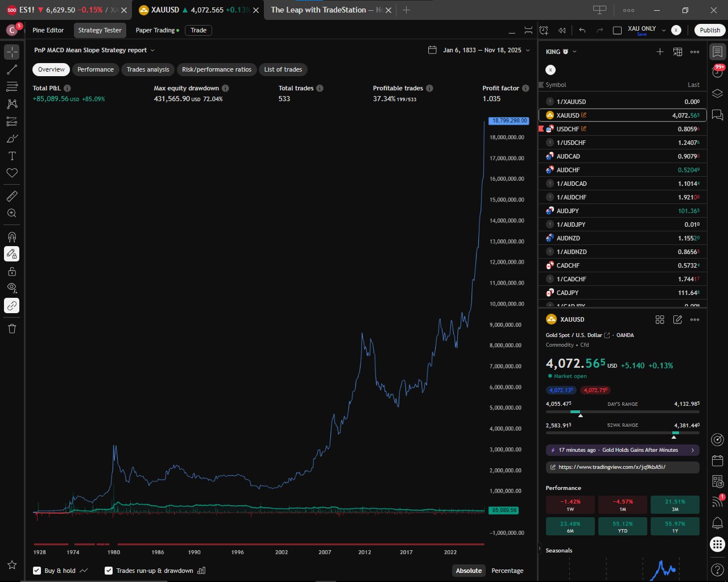
Task: Toggle the red flag on USDCHF
Action: point(541,129)
